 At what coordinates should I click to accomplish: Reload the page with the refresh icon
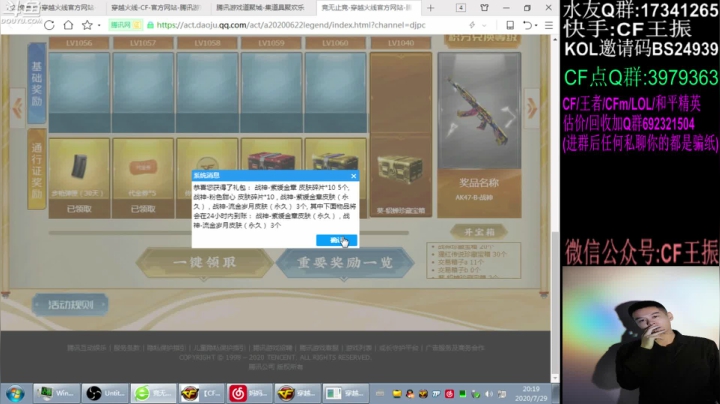tap(49, 25)
